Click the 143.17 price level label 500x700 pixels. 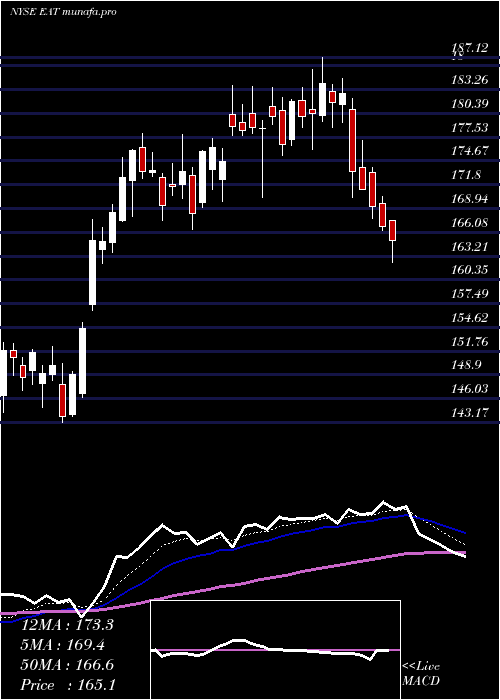tap(470, 413)
